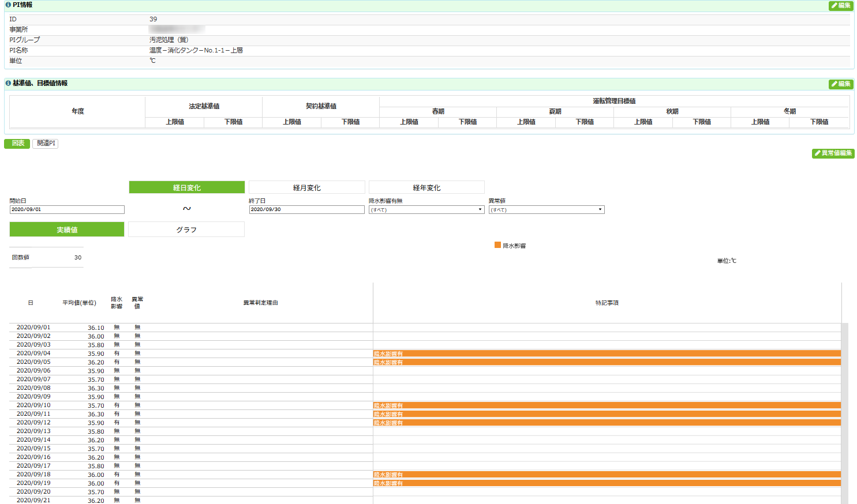857x504 pixels.
Task: Open the 降水影響有無 dropdown
Action: pos(426,209)
